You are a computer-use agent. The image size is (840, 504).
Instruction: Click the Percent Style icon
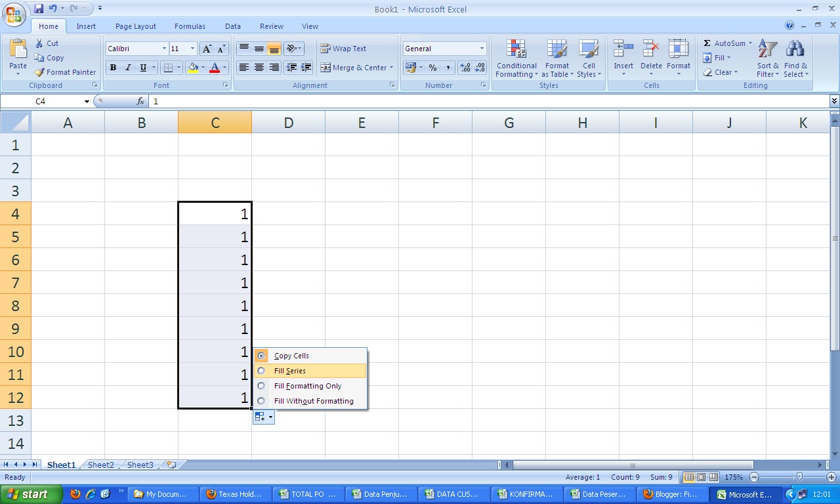coord(432,68)
